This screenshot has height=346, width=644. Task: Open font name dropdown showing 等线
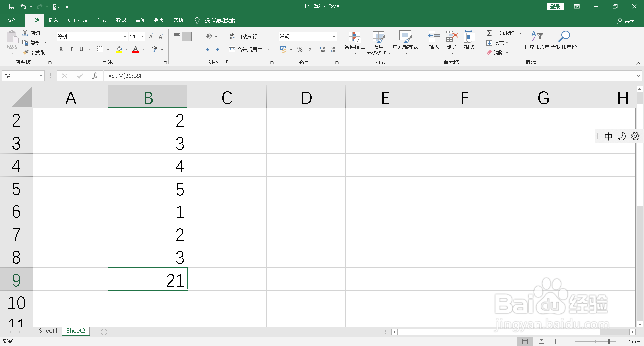(125, 36)
